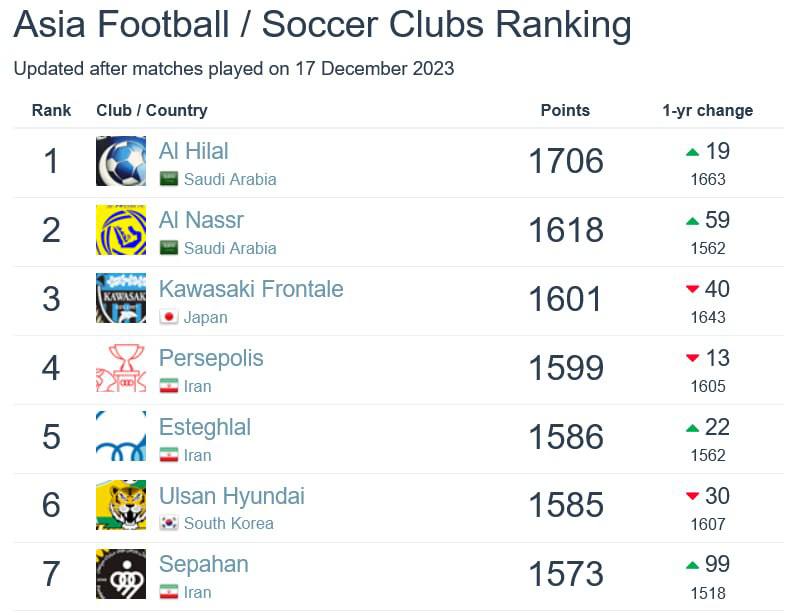788x615 pixels.
Task: Open the Al Nassr club page
Action: [x=201, y=220]
